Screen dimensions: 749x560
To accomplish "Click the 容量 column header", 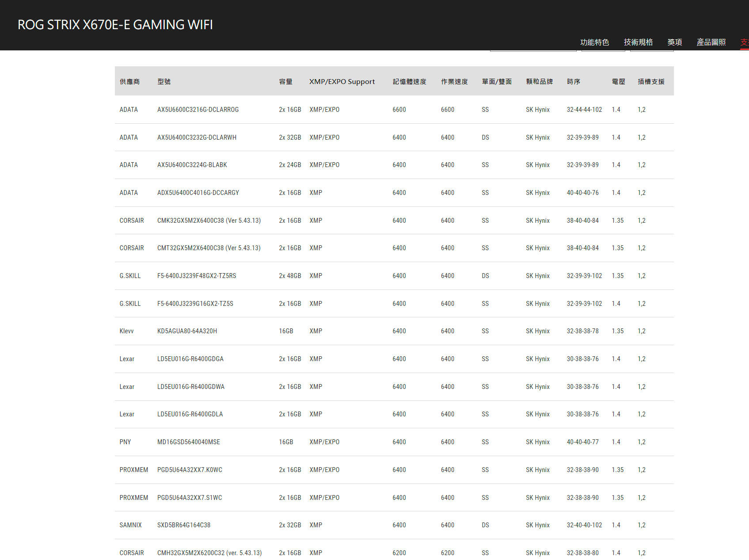I will click(x=286, y=81).
